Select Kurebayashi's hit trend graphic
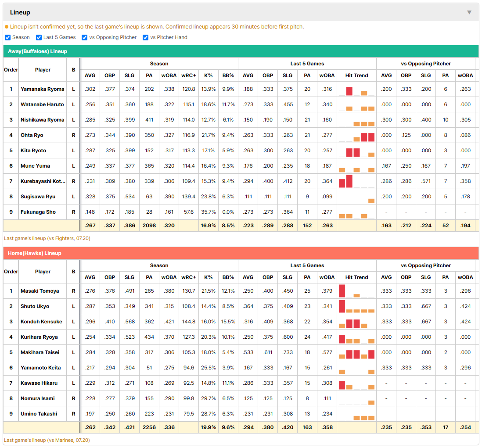This screenshot has width=482, height=448. coord(356,182)
